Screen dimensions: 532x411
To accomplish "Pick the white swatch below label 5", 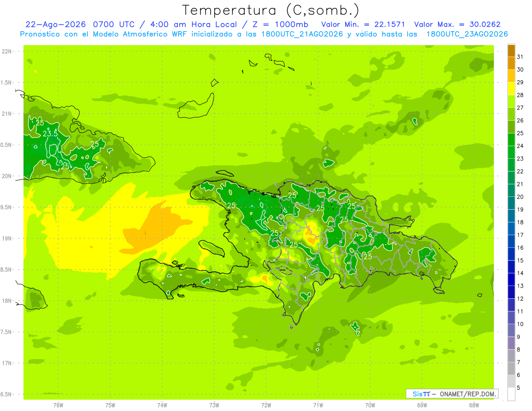I will pos(511,394).
